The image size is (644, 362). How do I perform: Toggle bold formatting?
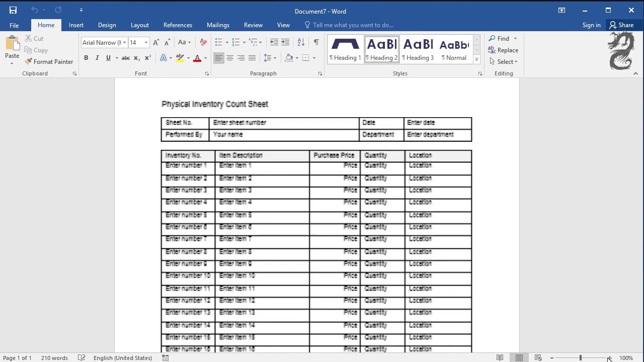tap(86, 58)
